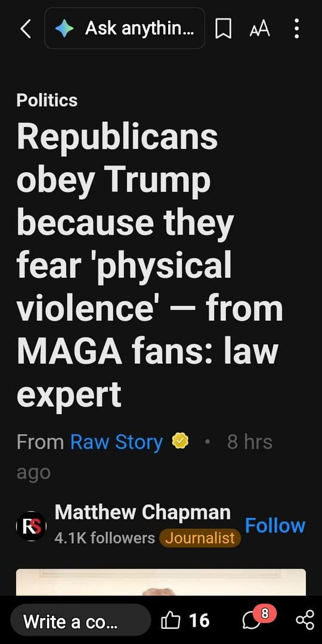Image resolution: width=322 pixels, height=644 pixels.
Task: Open the three-dot more options menu
Action: [296, 29]
